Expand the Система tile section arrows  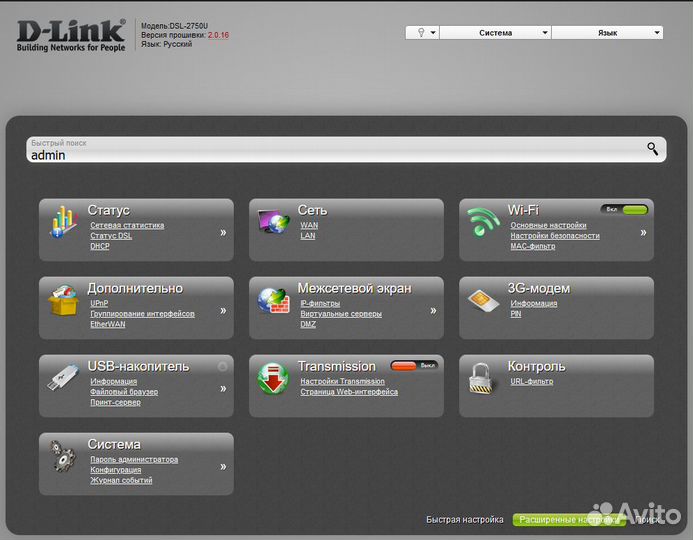pyautogui.click(x=223, y=467)
